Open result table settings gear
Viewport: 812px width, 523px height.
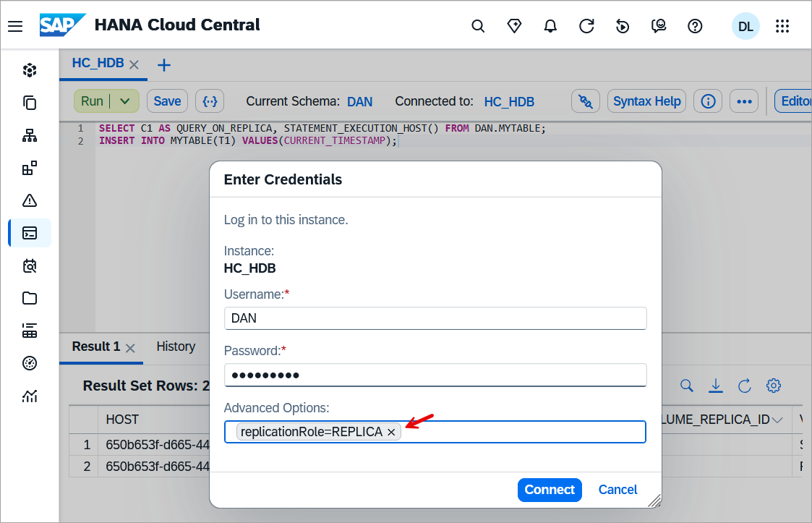pos(774,386)
